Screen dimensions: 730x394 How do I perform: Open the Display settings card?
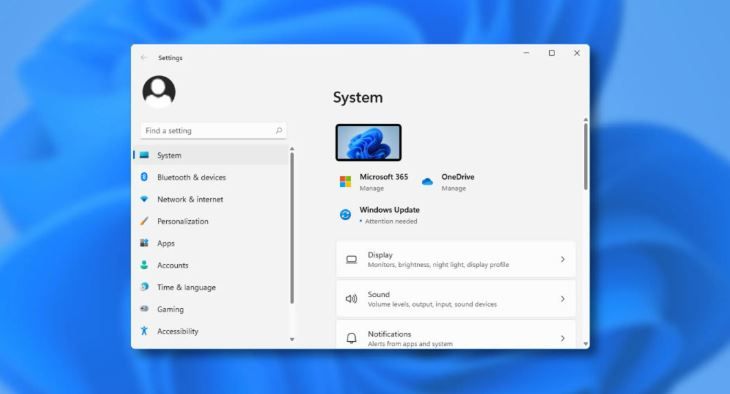[x=456, y=259]
